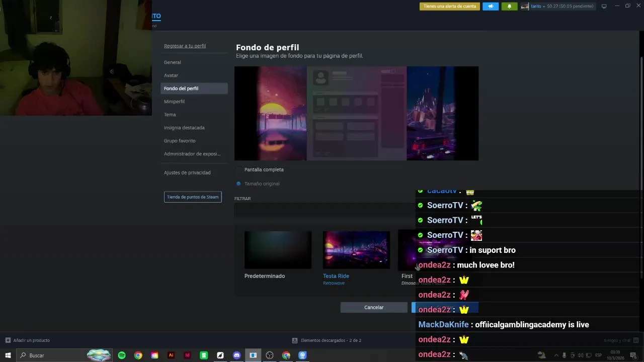Click the SoerroTV 'in suport bro' message
The image size is (644, 362).
(493, 250)
